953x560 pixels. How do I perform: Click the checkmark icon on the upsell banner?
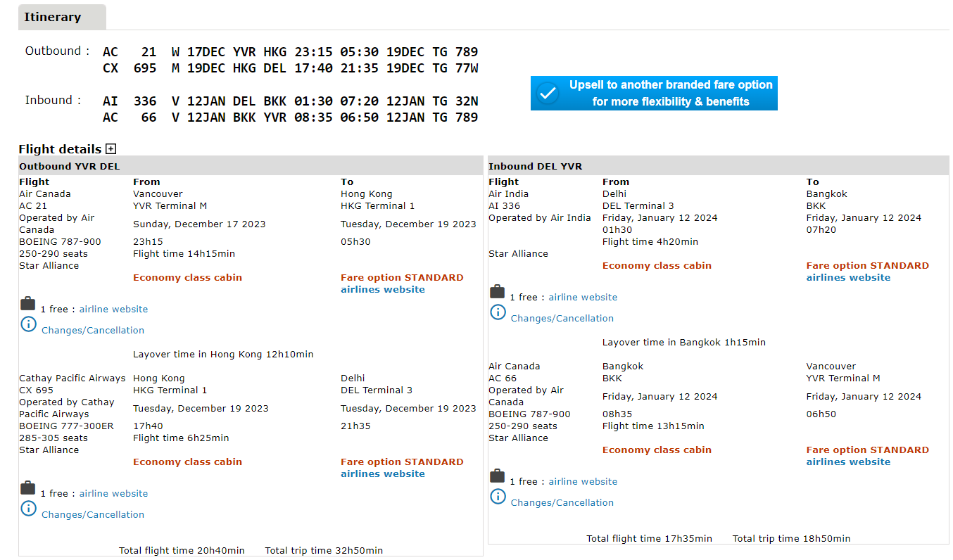coord(547,94)
